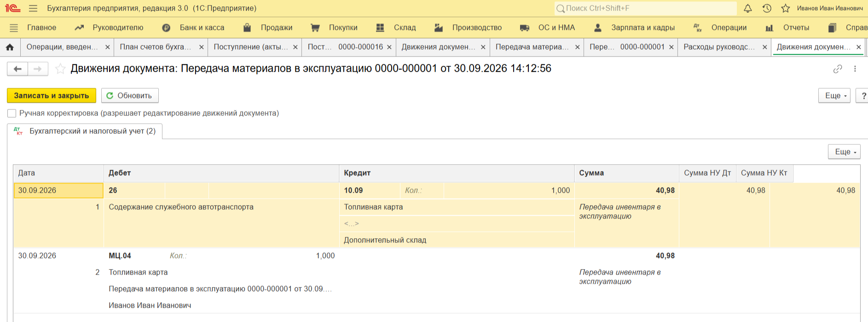Navigate back with the left arrow
Screen dimensions: 868x322
17,69
